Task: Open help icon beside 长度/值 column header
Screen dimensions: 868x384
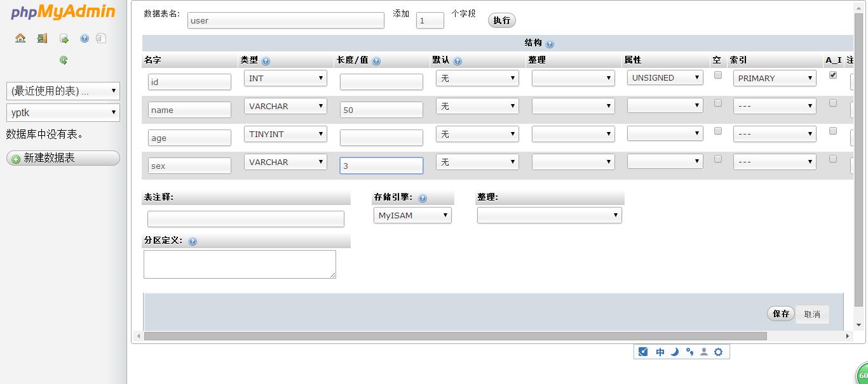Action: 376,61
